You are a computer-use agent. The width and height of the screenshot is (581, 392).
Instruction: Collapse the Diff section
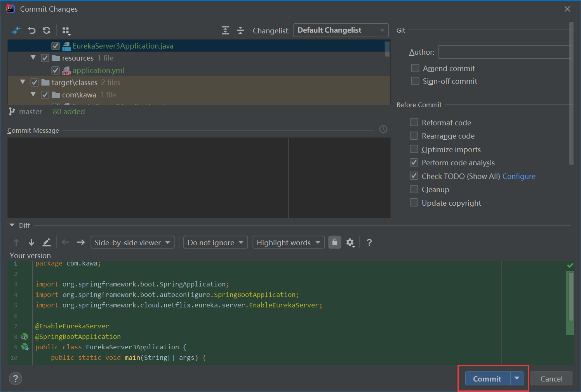click(x=12, y=225)
